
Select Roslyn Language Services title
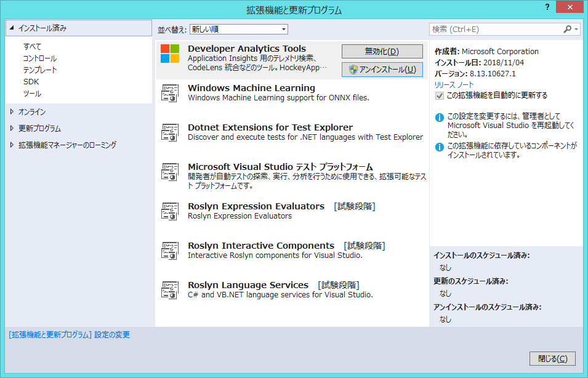(248, 284)
